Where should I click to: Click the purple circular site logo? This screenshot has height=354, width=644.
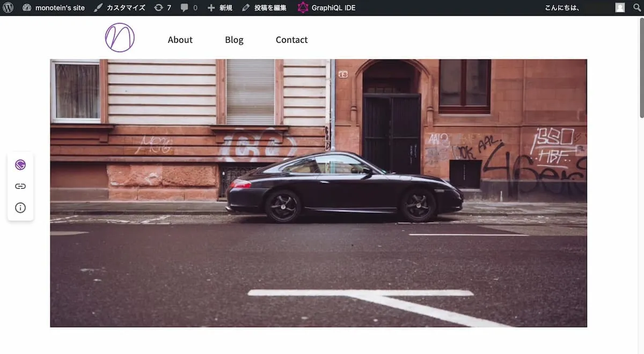tap(120, 38)
